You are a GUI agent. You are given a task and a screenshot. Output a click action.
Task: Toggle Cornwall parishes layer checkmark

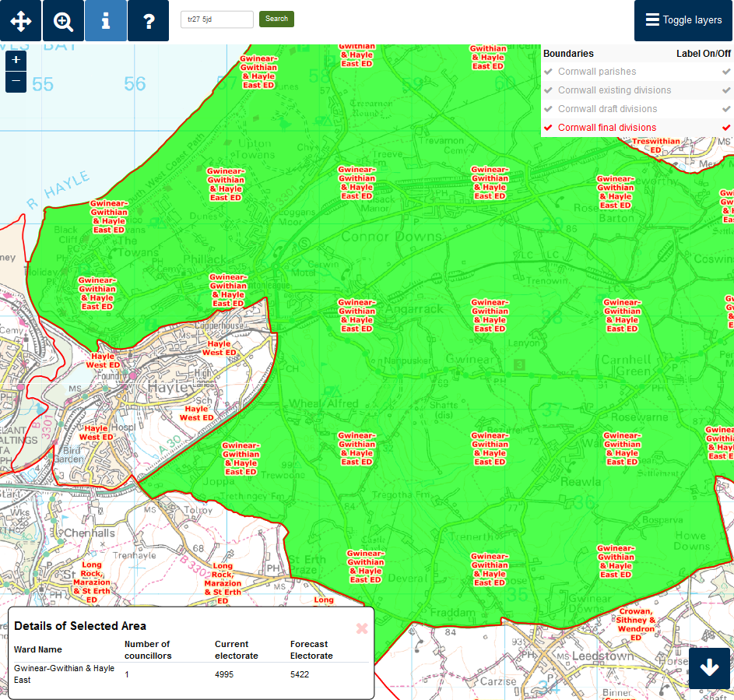click(549, 72)
